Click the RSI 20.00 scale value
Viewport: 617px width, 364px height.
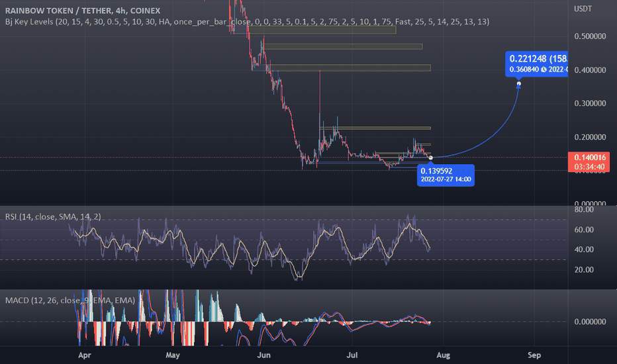pos(584,269)
